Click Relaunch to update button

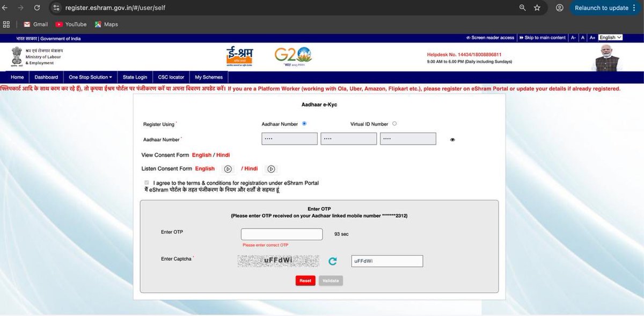point(601,8)
